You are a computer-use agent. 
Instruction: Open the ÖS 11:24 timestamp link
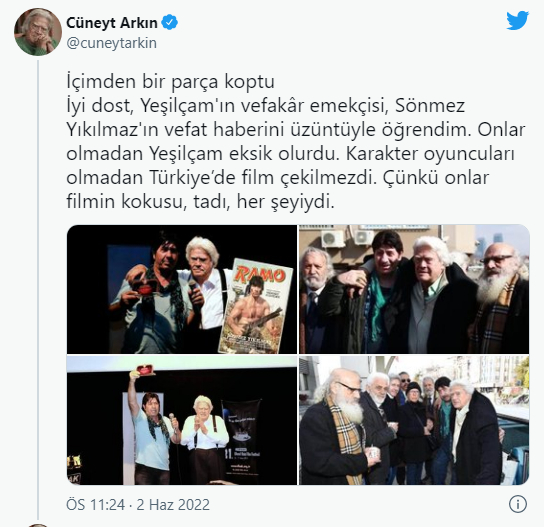point(95,504)
